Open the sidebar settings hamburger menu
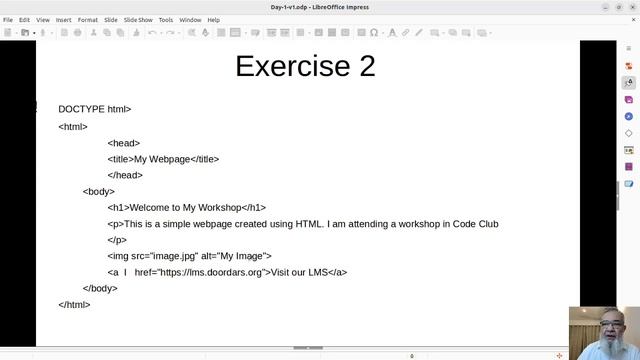 [x=629, y=49]
